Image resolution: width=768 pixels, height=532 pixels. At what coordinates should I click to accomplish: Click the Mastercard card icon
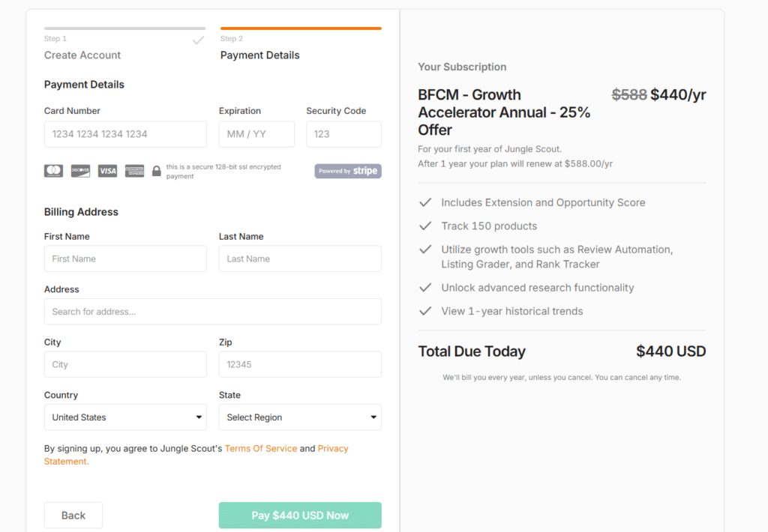point(53,171)
